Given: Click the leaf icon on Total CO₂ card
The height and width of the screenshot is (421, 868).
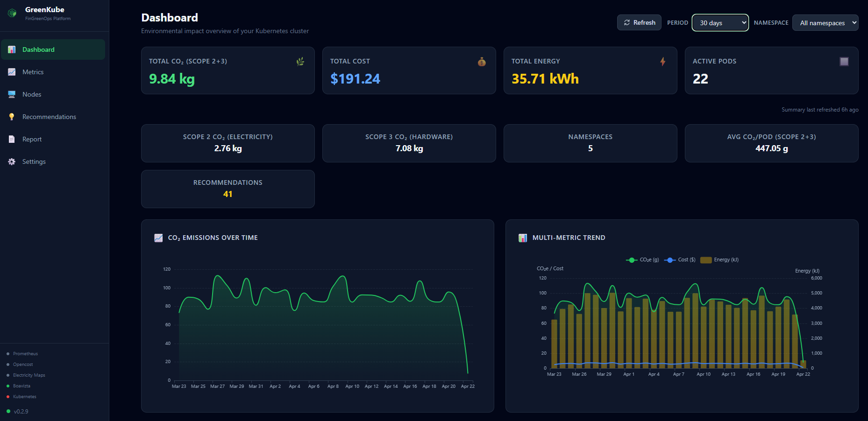Looking at the screenshot, I should 300,62.
